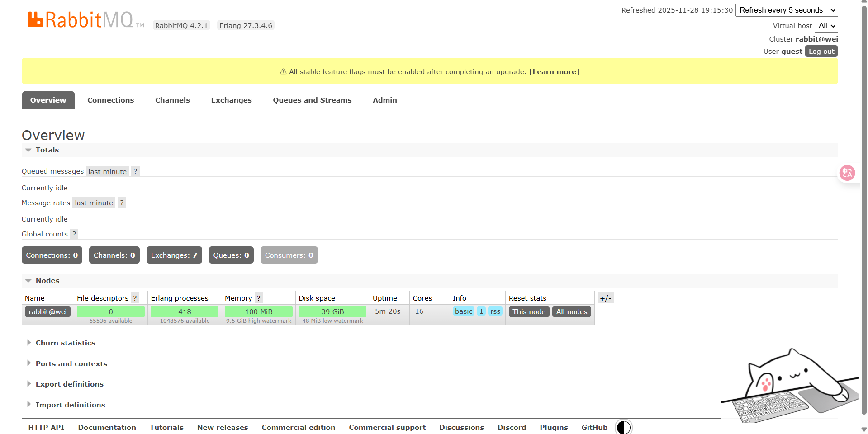Toggle the dark/light theme icon
868x434 pixels.
click(x=623, y=427)
